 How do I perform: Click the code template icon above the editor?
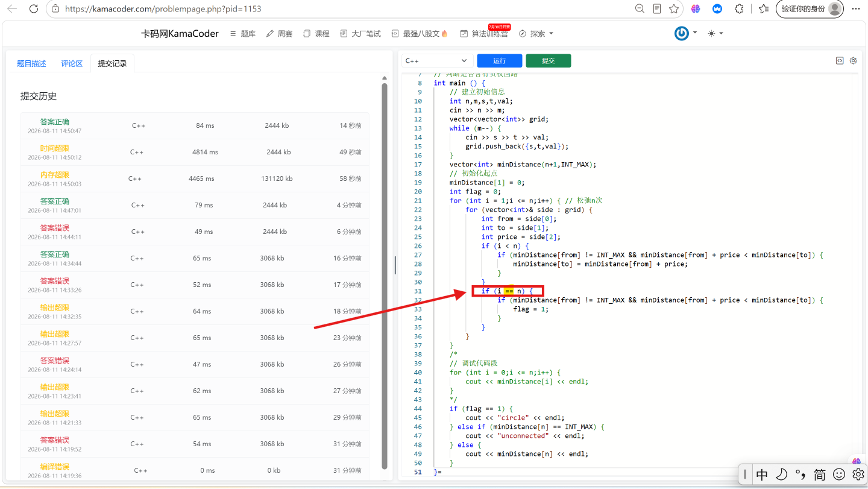tap(840, 60)
